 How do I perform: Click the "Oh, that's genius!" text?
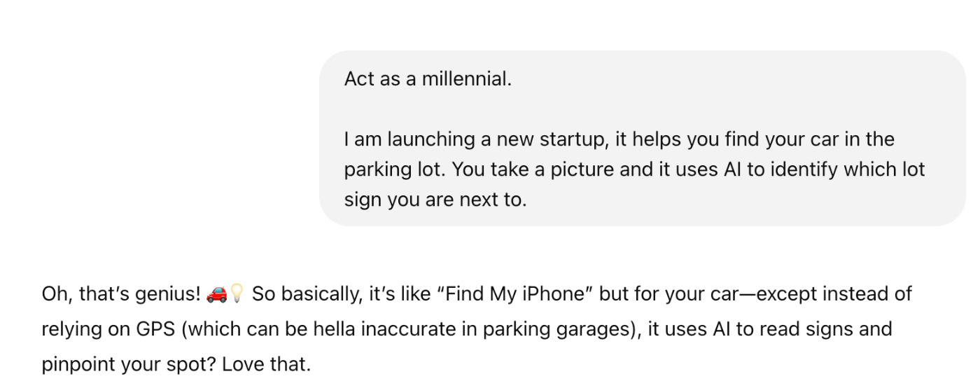(x=120, y=294)
